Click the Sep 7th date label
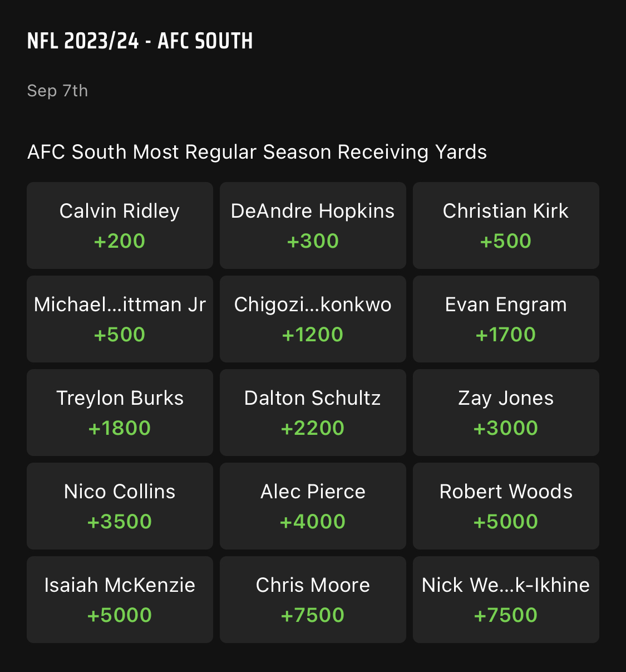Viewport: 626px width, 672px height. [x=57, y=91]
